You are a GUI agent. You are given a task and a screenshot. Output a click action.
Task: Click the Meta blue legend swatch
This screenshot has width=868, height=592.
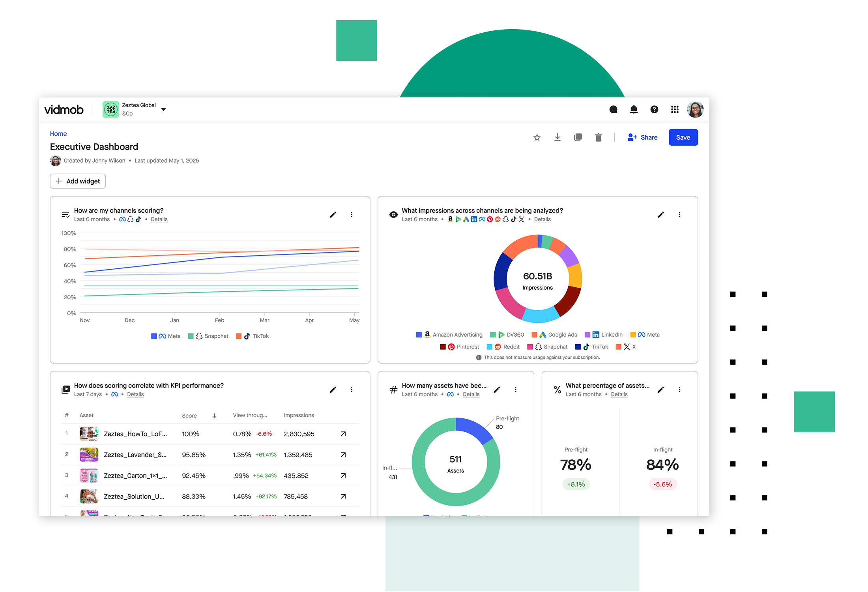154,336
